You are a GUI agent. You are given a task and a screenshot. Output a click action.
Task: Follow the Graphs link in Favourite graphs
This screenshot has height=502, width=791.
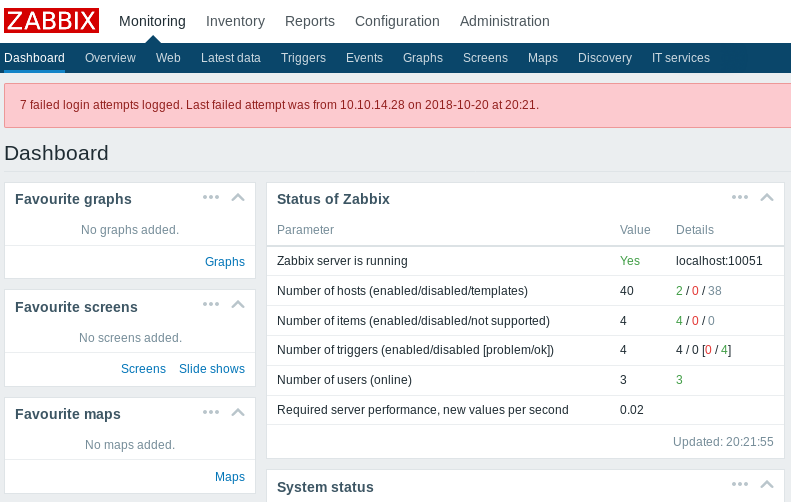(224, 262)
